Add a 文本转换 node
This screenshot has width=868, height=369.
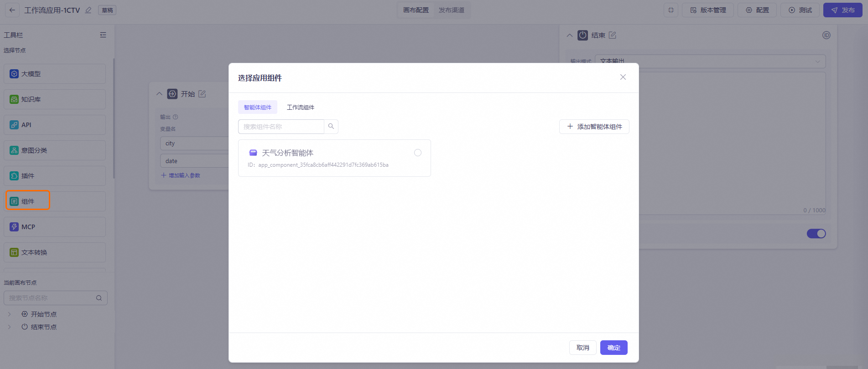coord(55,252)
